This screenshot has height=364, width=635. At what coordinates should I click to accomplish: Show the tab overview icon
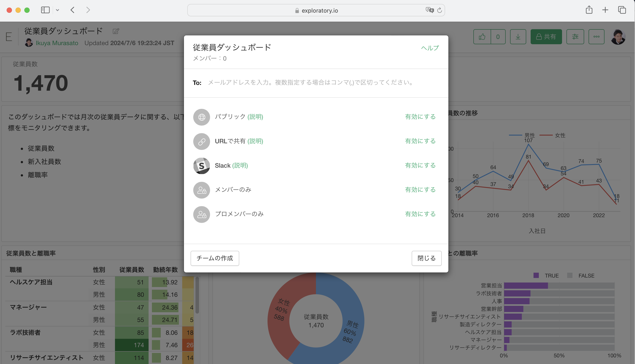pos(622,10)
